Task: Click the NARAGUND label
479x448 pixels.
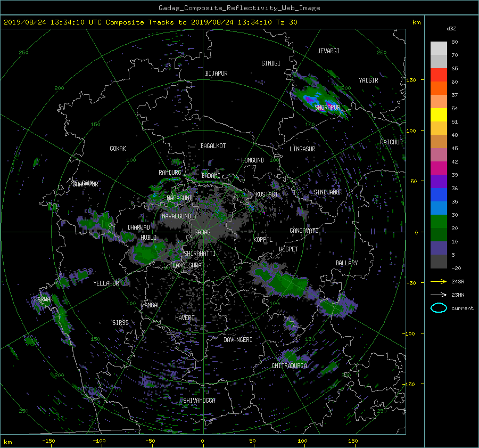Action: [x=180, y=198]
